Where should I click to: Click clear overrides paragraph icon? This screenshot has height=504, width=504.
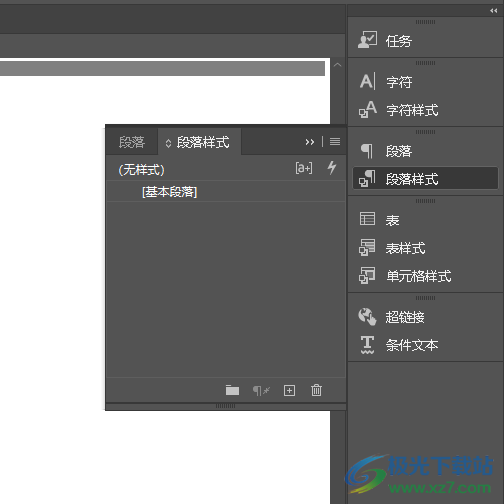click(261, 390)
